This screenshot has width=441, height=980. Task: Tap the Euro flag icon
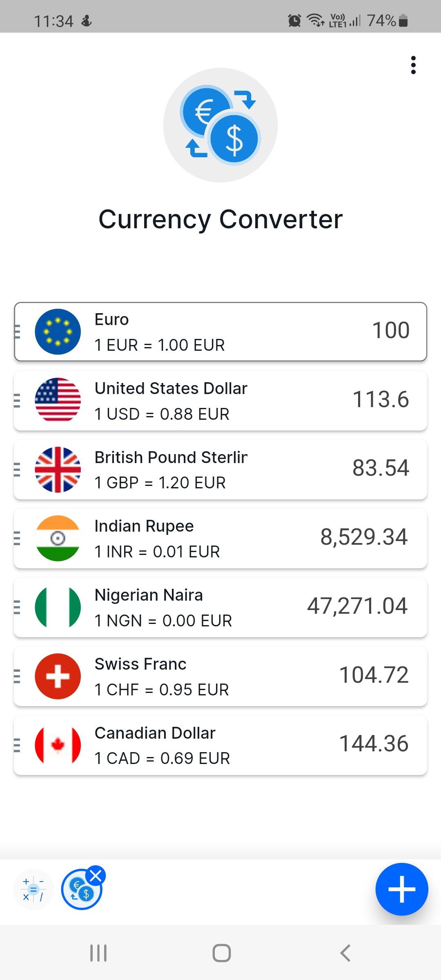[x=58, y=332]
